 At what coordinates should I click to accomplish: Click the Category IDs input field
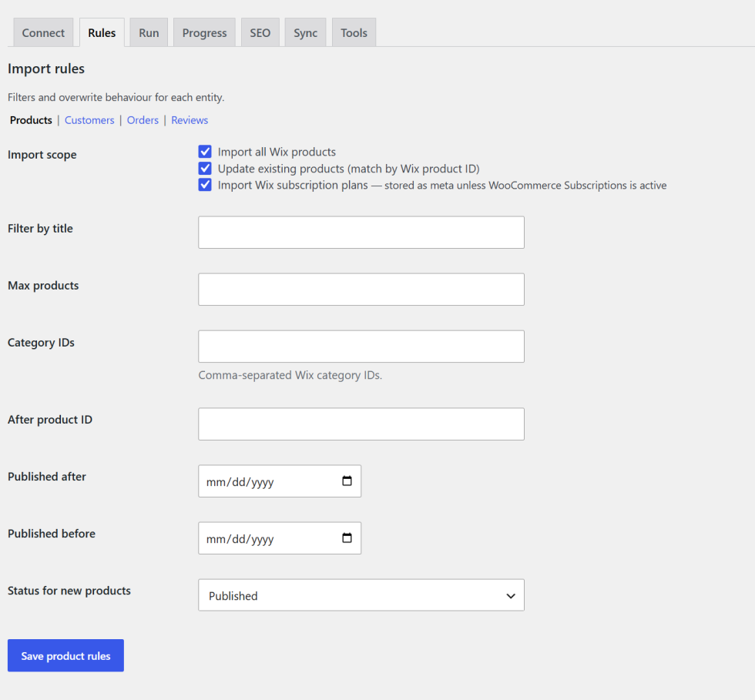(361, 346)
